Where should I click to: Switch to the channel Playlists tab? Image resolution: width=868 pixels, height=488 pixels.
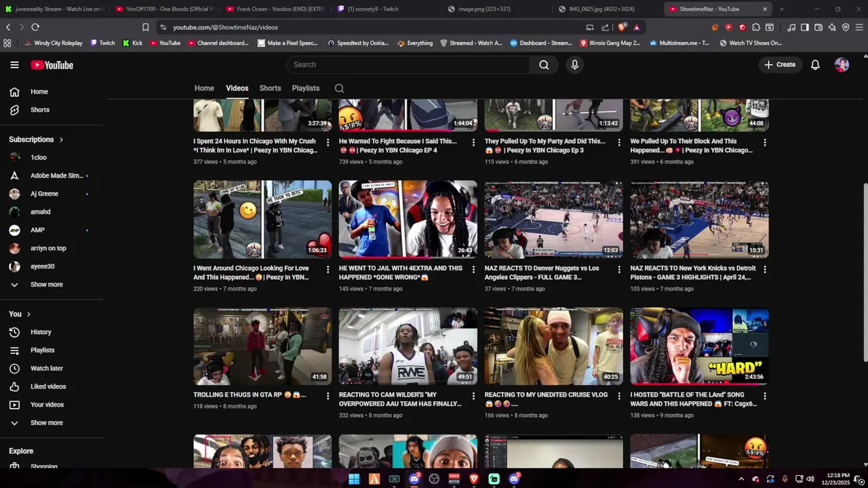tap(306, 88)
